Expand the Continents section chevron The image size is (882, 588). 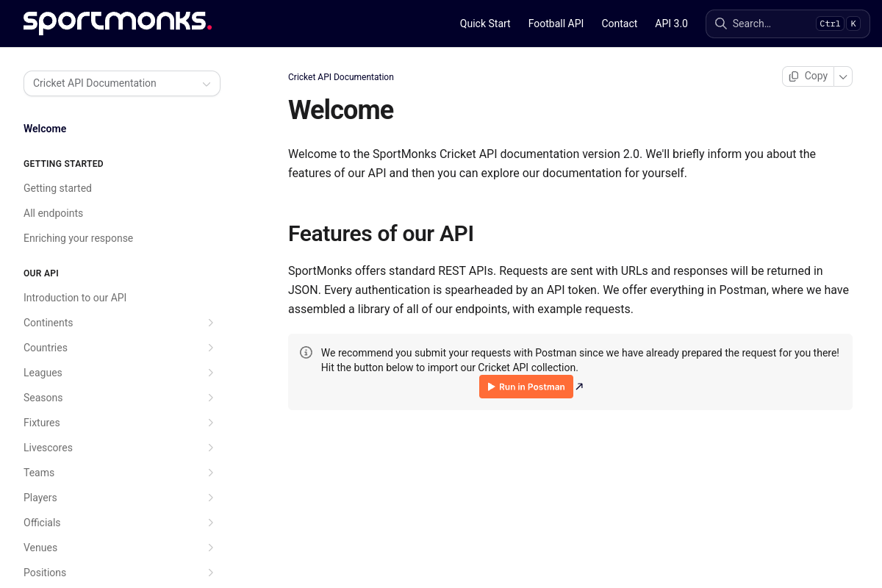coord(211,323)
